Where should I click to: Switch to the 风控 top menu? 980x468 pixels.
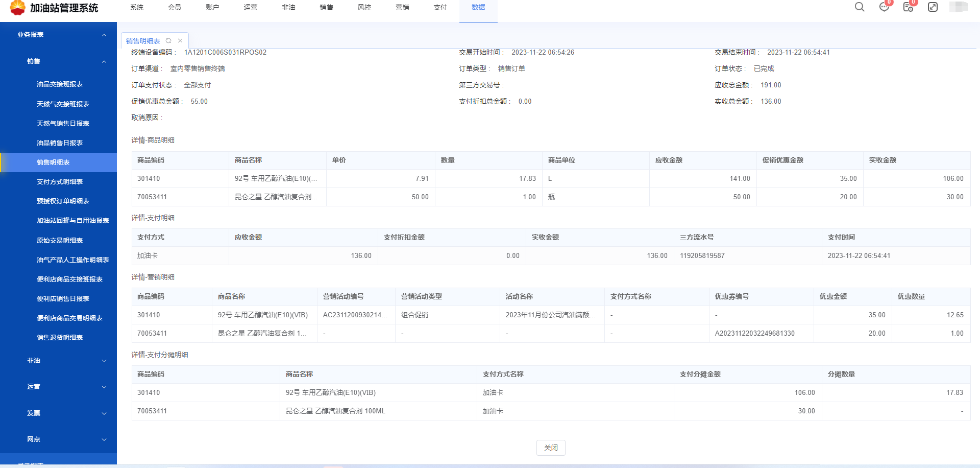[x=364, y=8]
